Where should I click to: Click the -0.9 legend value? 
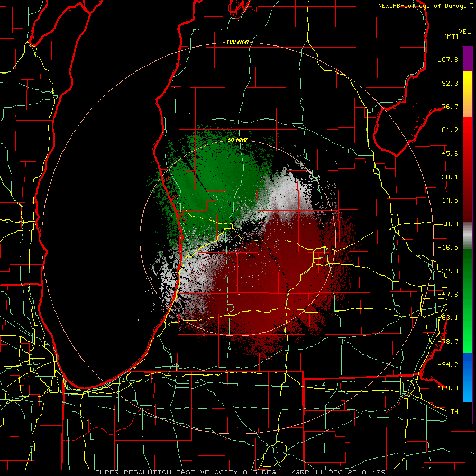[x=451, y=224]
